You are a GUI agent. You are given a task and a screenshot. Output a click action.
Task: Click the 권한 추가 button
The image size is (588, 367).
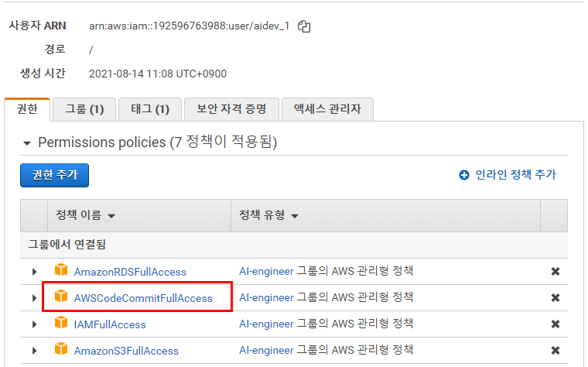point(54,175)
